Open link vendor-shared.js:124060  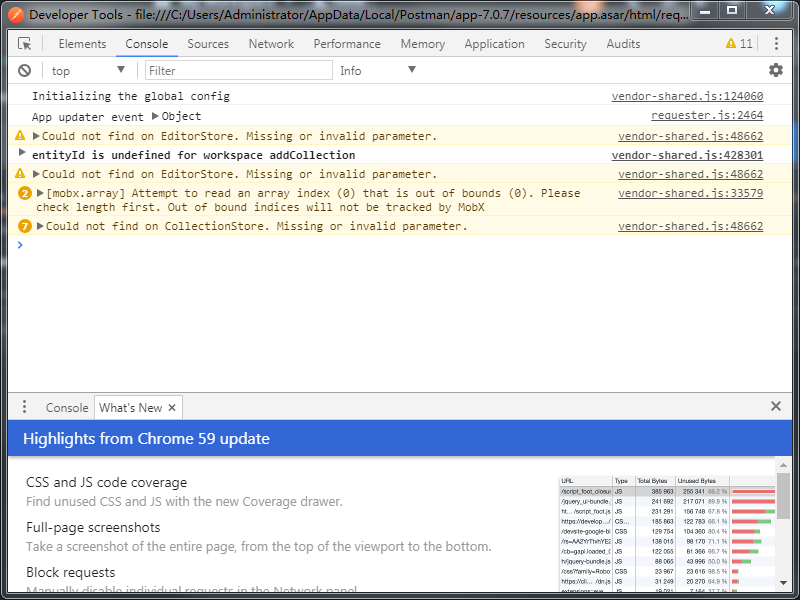687,96
